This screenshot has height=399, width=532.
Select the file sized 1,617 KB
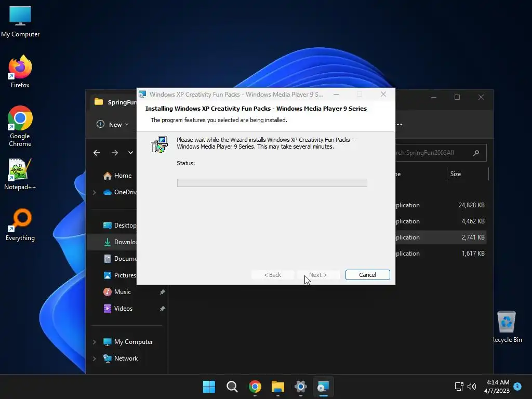tap(441, 254)
